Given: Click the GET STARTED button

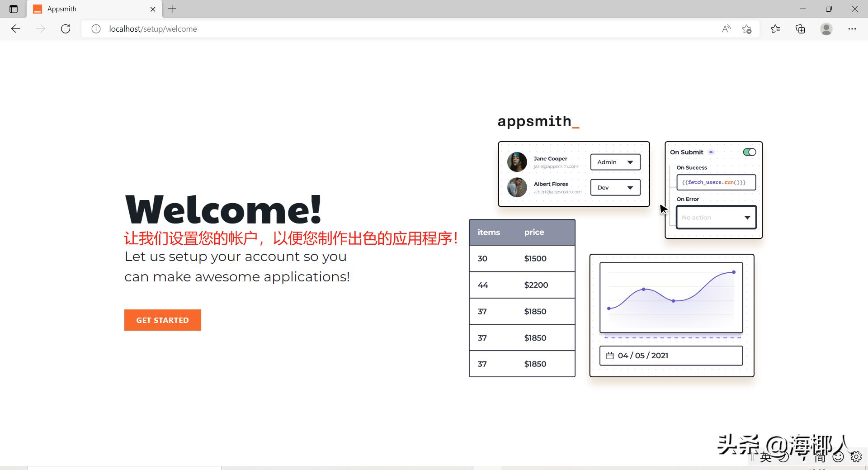Looking at the screenshot, I should (162, 320).
